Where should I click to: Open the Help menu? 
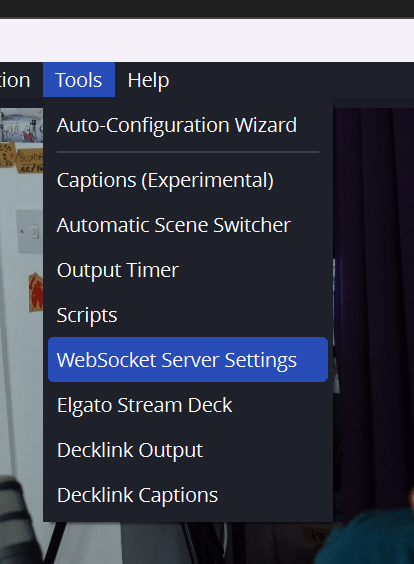[x=148, y=80]
